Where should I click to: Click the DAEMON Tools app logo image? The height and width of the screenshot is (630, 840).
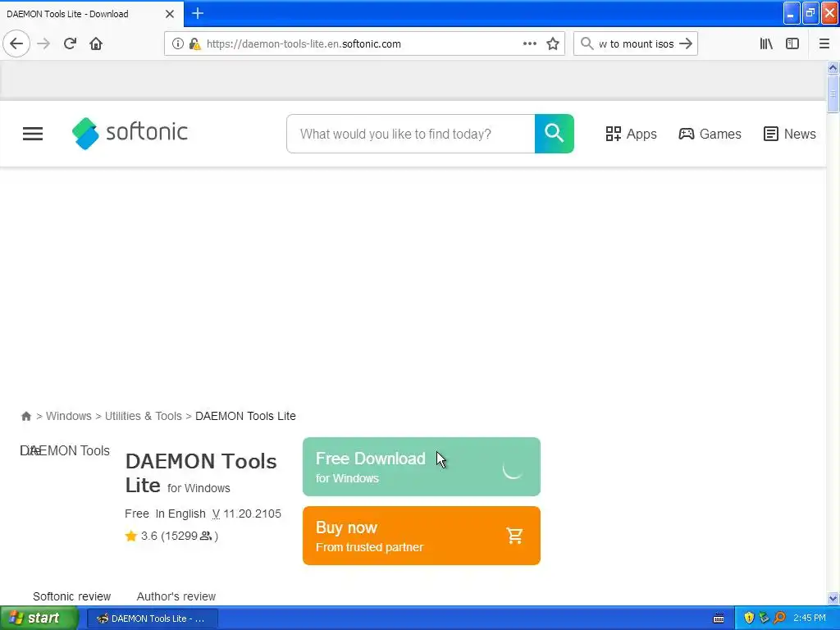click(x=65, y=450)
